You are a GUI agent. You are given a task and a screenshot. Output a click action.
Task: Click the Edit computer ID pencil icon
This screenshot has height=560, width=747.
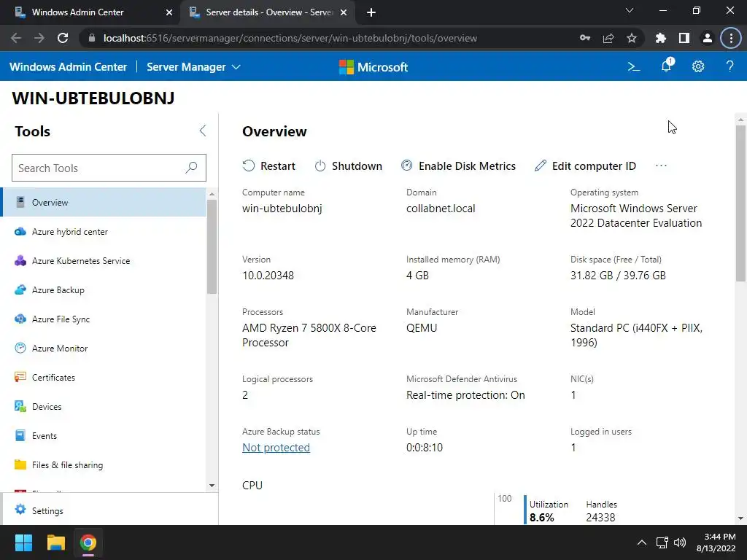(x=541, y=166)
